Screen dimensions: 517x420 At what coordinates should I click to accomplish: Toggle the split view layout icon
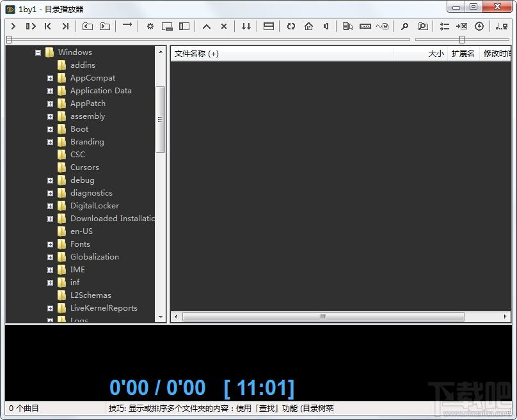[269, 26]
